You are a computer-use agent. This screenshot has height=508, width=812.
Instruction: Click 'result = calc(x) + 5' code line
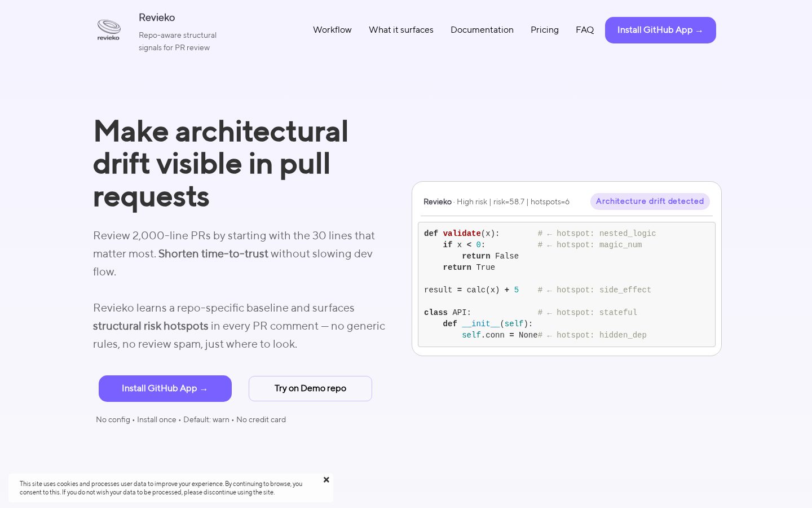pyautogui.click(x=471, y=290)
